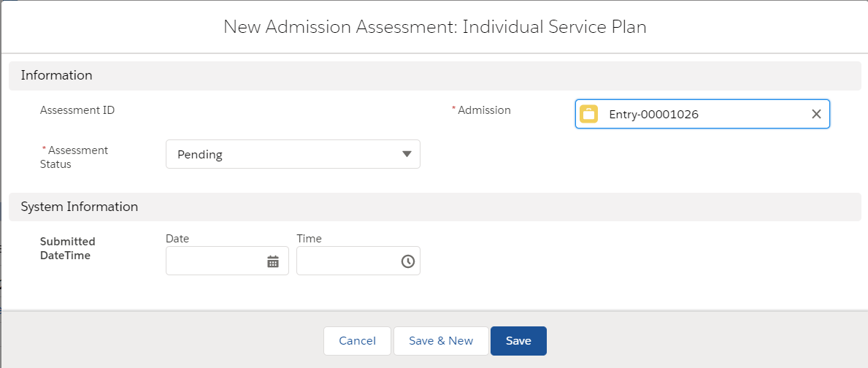Click the Information section header

pos(57,75)
